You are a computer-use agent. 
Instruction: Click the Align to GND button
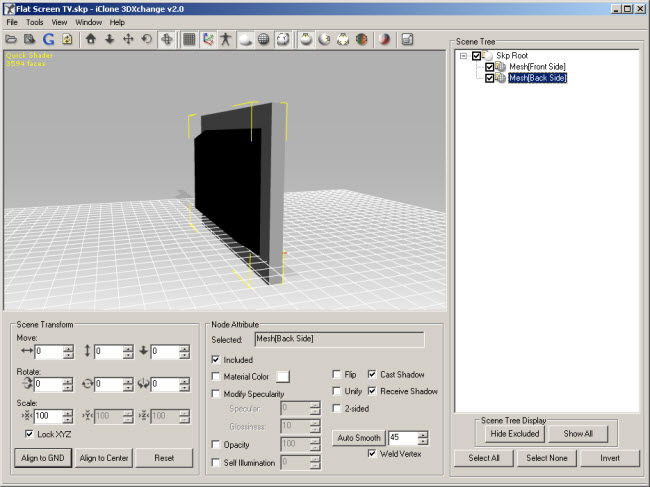tap(43, 458)
